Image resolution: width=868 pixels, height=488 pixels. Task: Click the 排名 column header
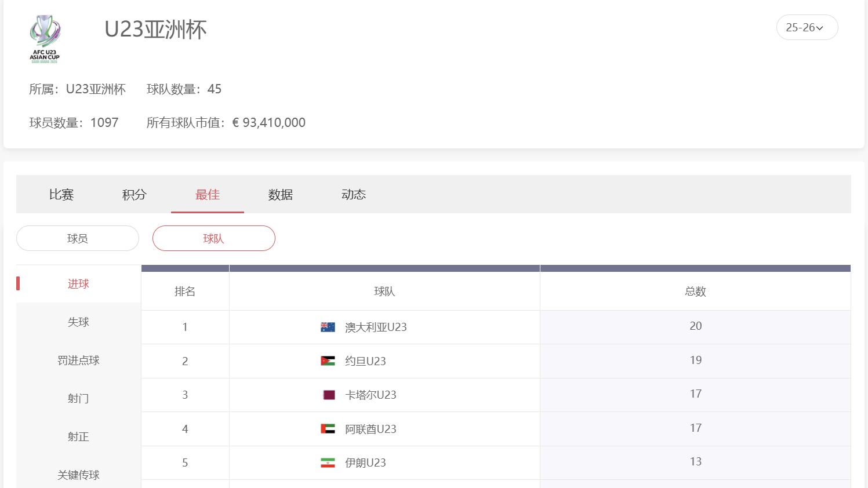point(185,292)
